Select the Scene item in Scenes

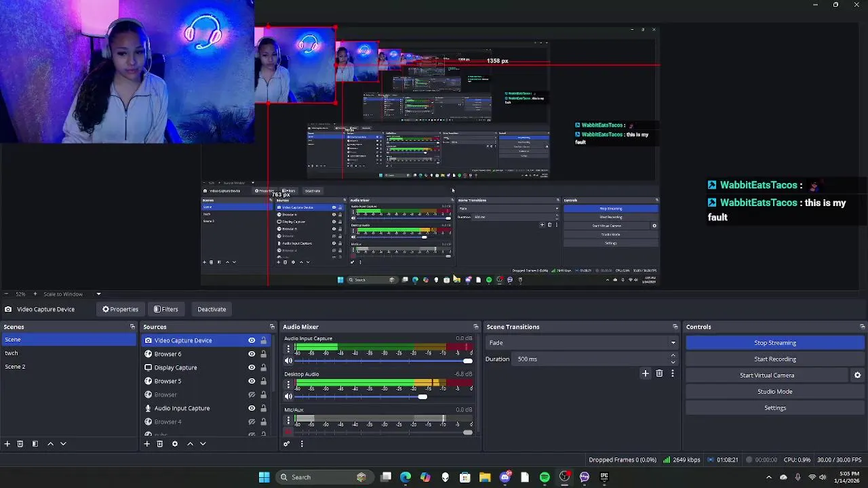click(x=68, y=340)
